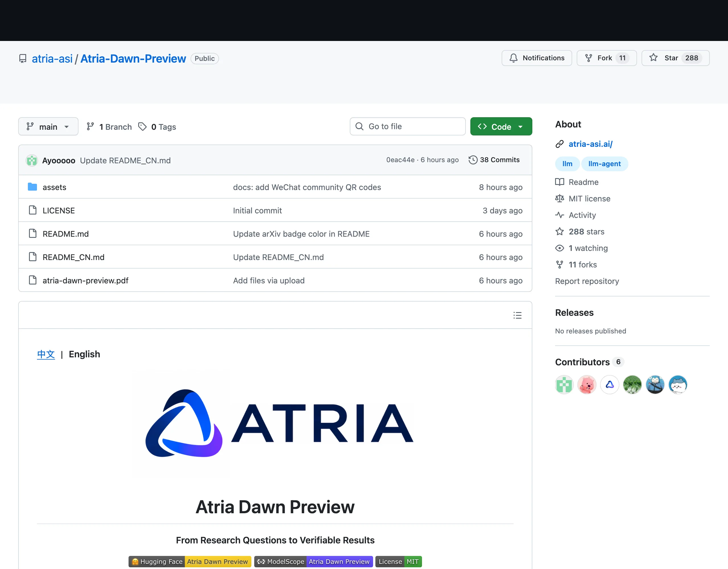Open the Atria-Dawn-Preview repository link
This screenshot has width=728, height=569.
(x=133, y=59)
